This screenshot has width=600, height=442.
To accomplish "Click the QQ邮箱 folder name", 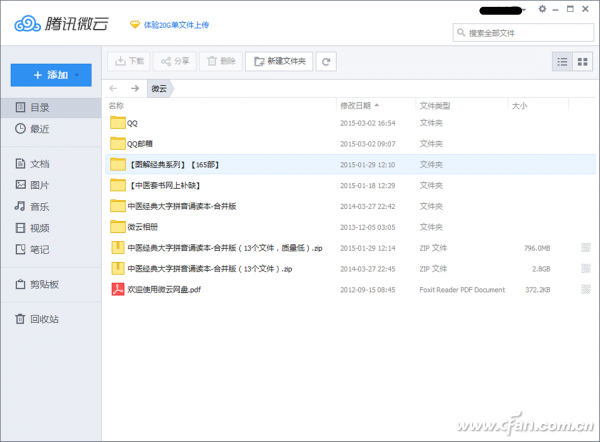I will 140,144.
